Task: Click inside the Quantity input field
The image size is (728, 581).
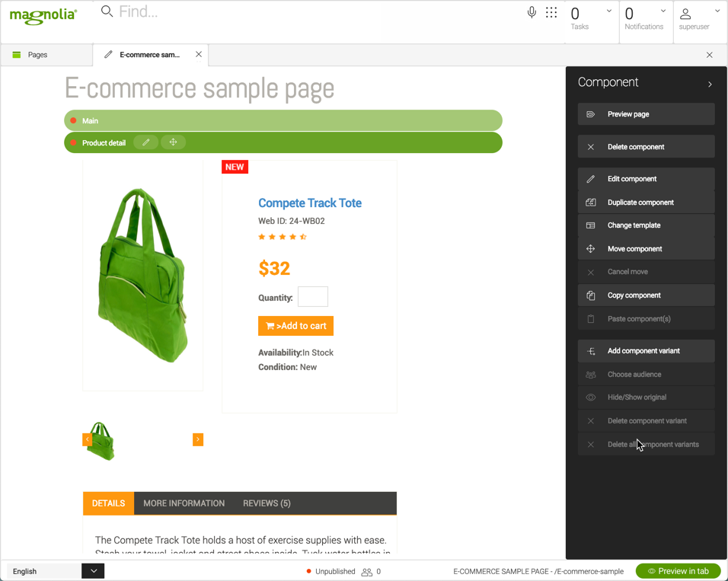Action: pos(312,296)
